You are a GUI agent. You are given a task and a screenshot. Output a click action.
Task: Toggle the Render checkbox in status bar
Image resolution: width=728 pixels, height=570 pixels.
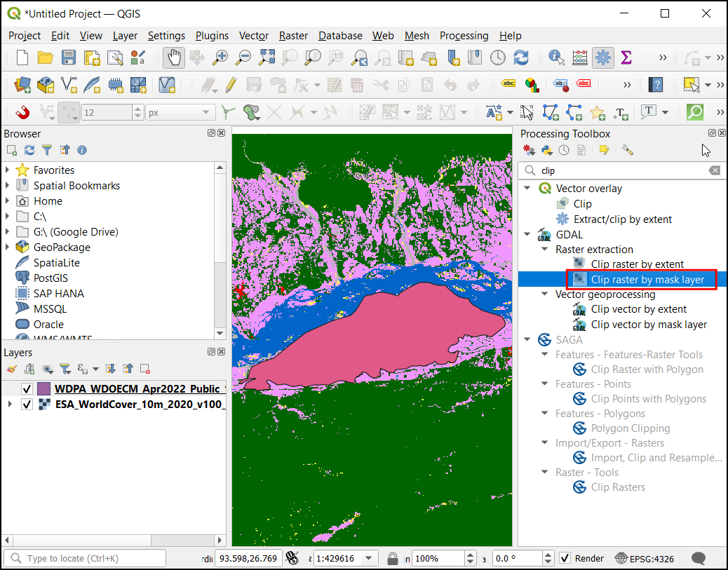click(565, 559)
